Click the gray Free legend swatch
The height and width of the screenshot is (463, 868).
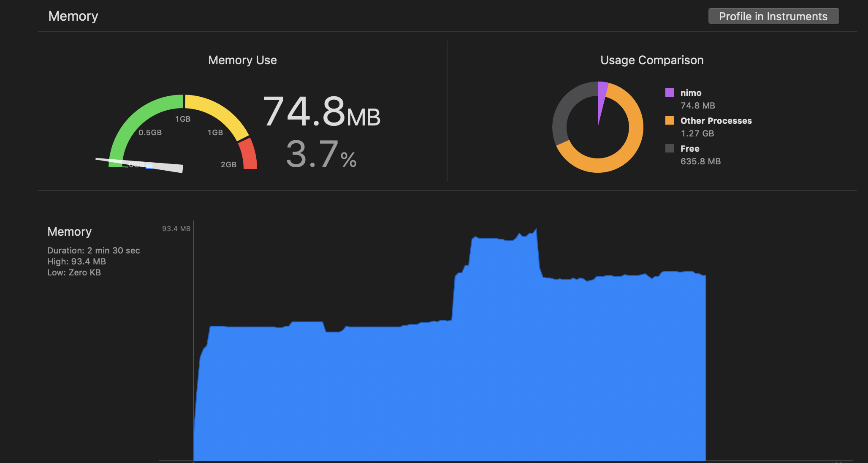[x=669, y=148]
